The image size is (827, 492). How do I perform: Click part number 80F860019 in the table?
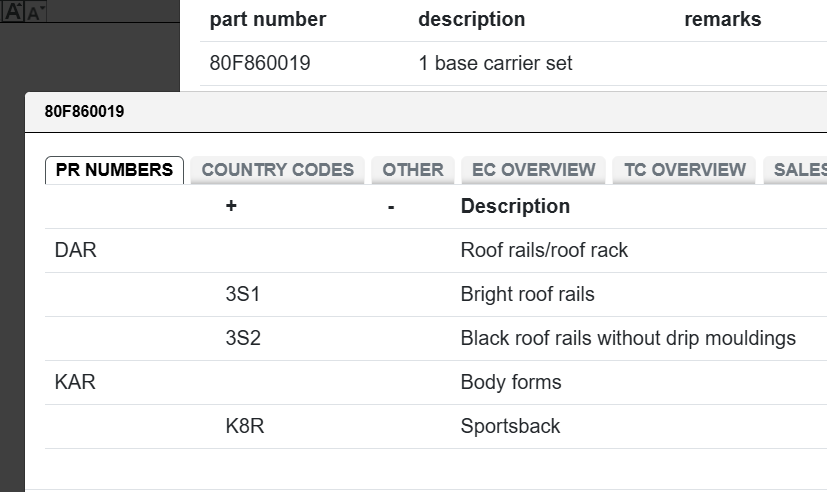(260, 63)
